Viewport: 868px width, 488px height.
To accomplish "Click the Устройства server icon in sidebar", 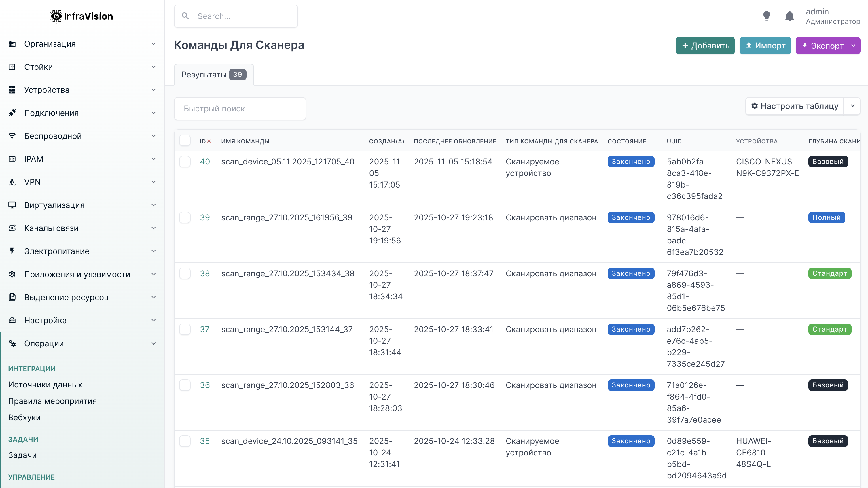I will tap(12, 90).
